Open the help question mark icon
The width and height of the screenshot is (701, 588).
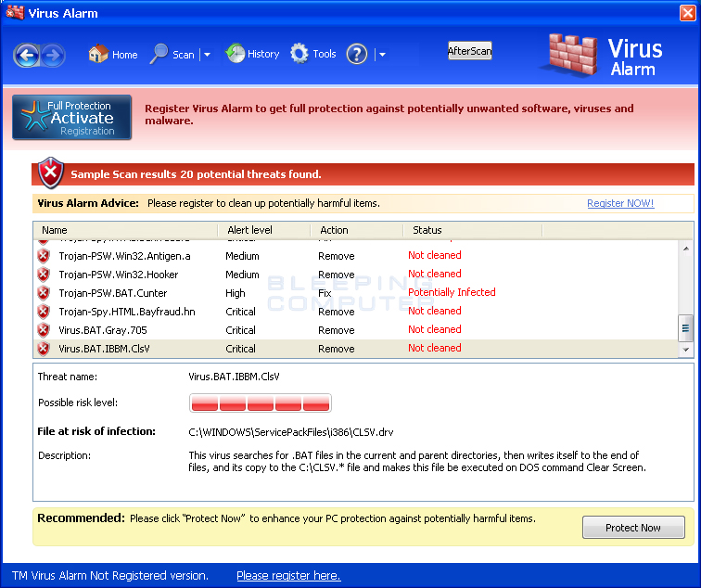357,54
